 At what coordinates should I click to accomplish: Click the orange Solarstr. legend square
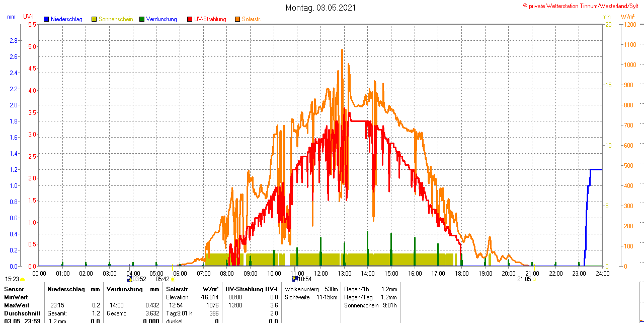tap(237, 19)
